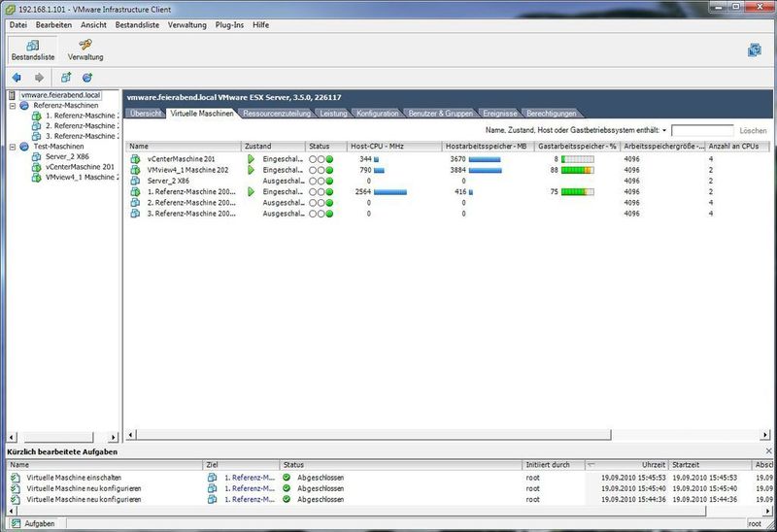The height and width of the screenshot is (532, 777).
Task: Switch to the Berechtigungen tab
Action: point(551,114)
